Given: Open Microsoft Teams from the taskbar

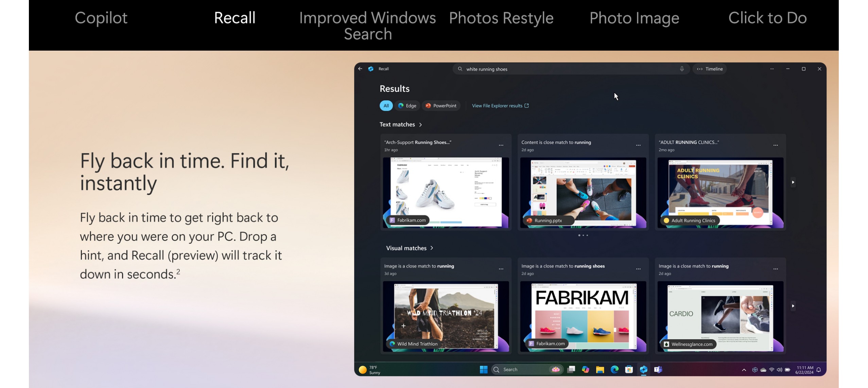Looking at the screenshot, I should tap(658, 369).
